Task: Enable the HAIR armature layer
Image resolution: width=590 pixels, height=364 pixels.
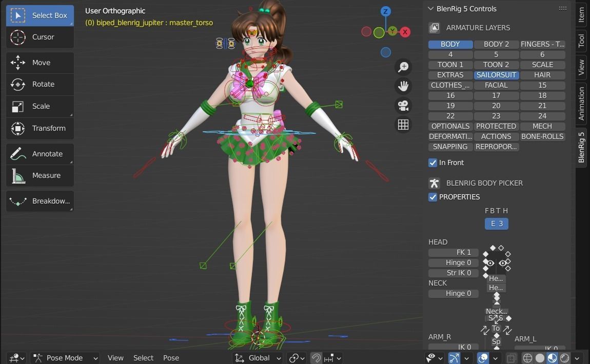Action: pyautogui.click(x=542, y=75)
